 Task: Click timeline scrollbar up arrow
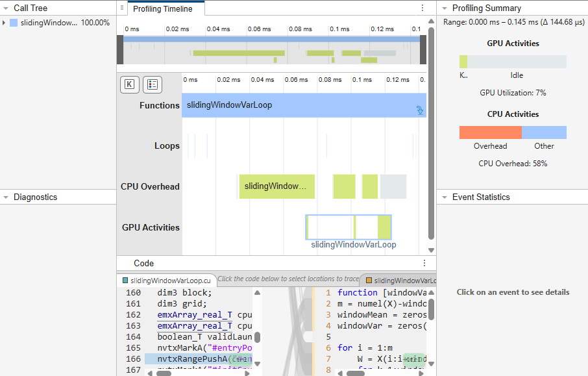[x=431, y=21]
